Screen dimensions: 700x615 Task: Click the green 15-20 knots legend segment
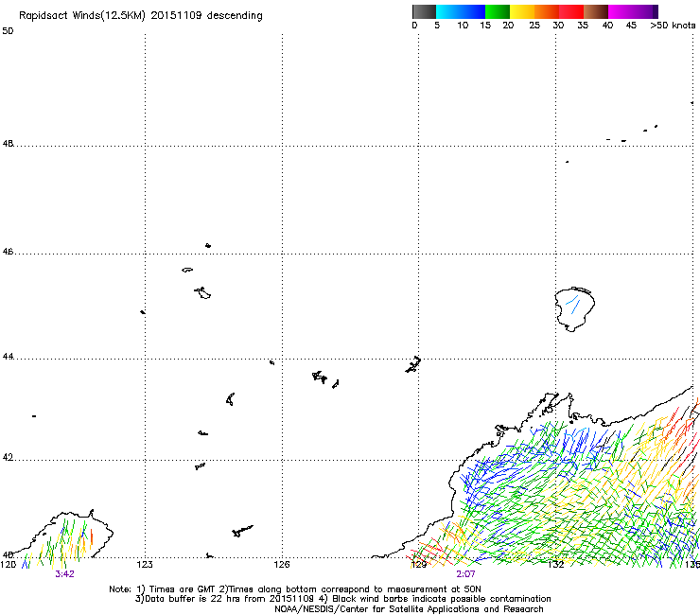point(498,11)
